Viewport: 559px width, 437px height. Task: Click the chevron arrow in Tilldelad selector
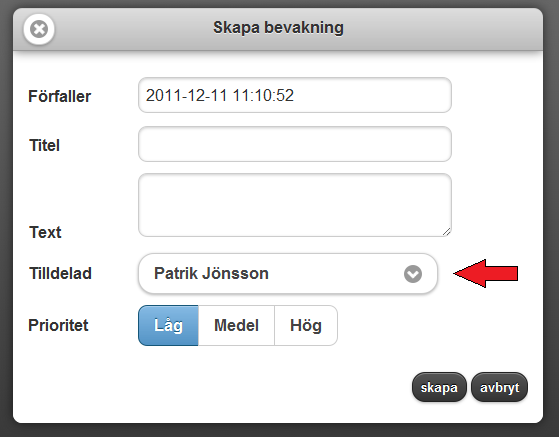[413, 274]
